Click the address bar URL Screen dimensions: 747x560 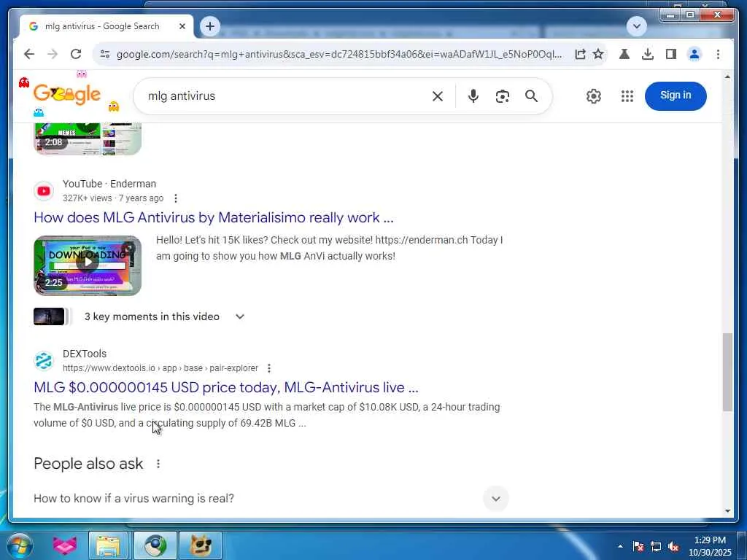point(339,54)
